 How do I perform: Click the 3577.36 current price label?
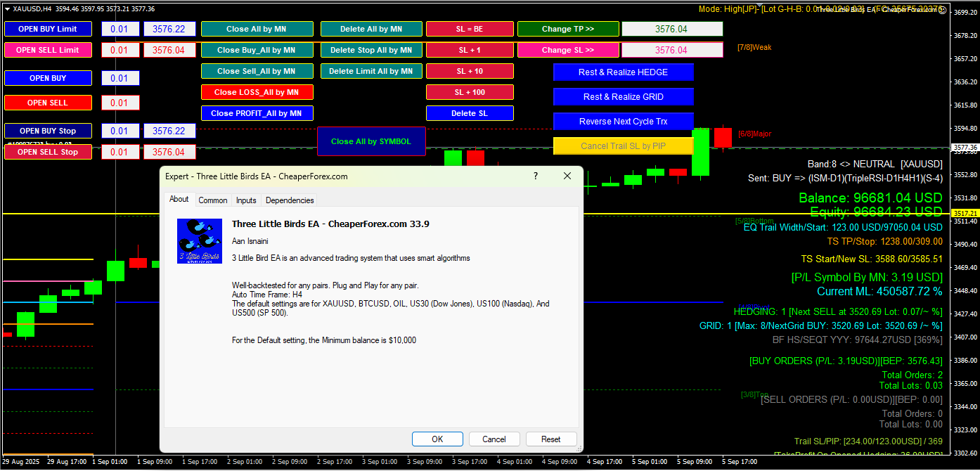click(x=965, y=148)
